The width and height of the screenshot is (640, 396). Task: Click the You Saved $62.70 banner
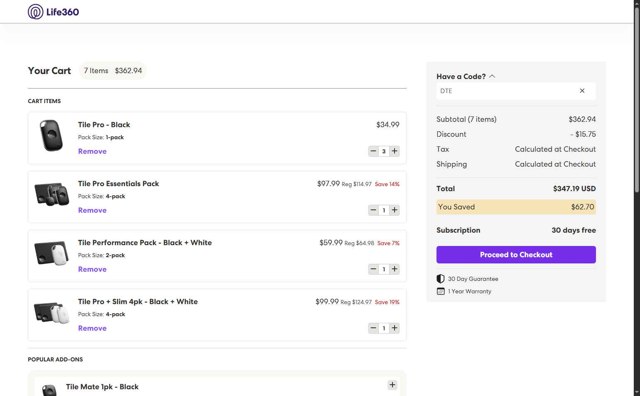pyautogui.click(x=516, y=207)
